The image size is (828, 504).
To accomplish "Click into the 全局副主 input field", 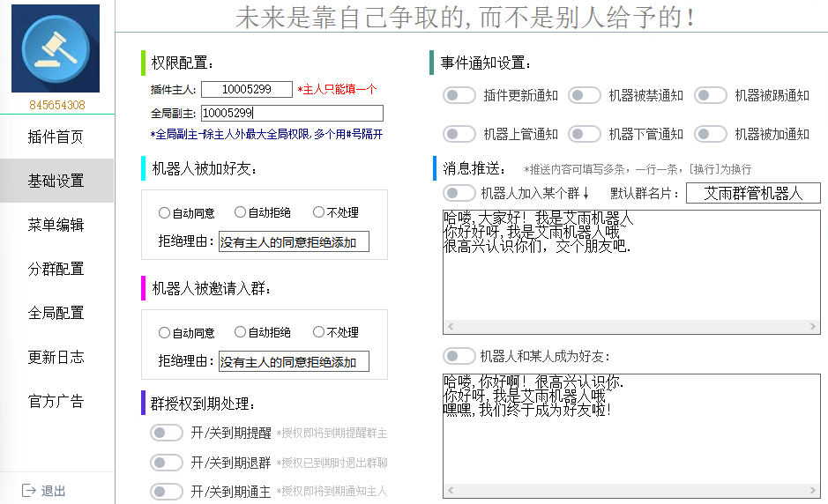I will pyautogui.click(x=292, y=113).
